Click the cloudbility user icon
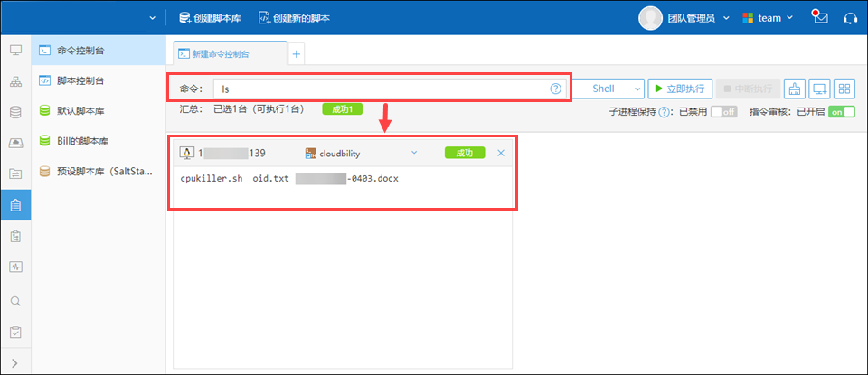868x375 pixels. pyautogui.click(x=310, y=154)
